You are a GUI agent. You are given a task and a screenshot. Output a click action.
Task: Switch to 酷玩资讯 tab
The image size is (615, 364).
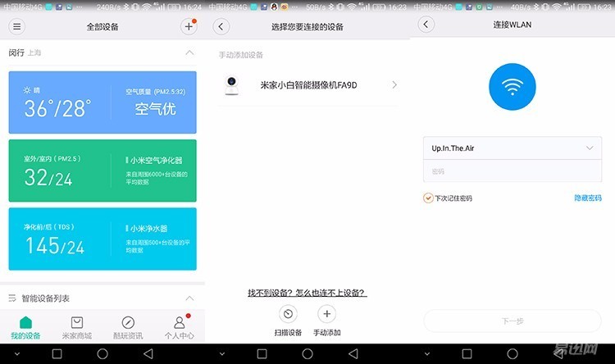[128, 328]
